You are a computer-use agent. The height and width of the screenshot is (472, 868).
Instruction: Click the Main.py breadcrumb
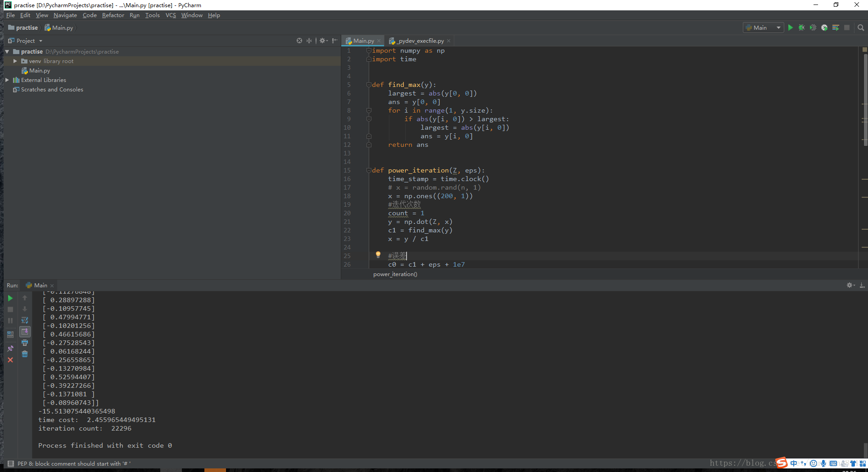point(59,28)
